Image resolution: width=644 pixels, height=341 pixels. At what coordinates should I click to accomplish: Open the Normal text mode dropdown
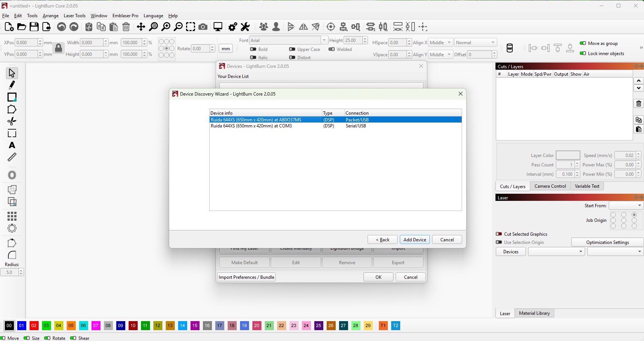coord(476,43)
